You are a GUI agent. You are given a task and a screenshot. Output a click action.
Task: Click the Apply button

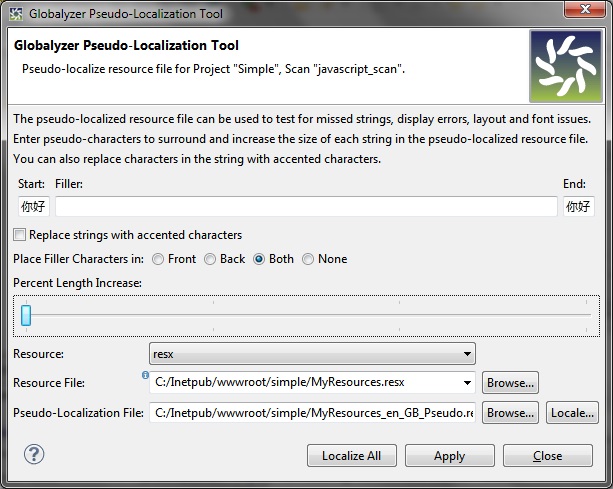[449, 456]
